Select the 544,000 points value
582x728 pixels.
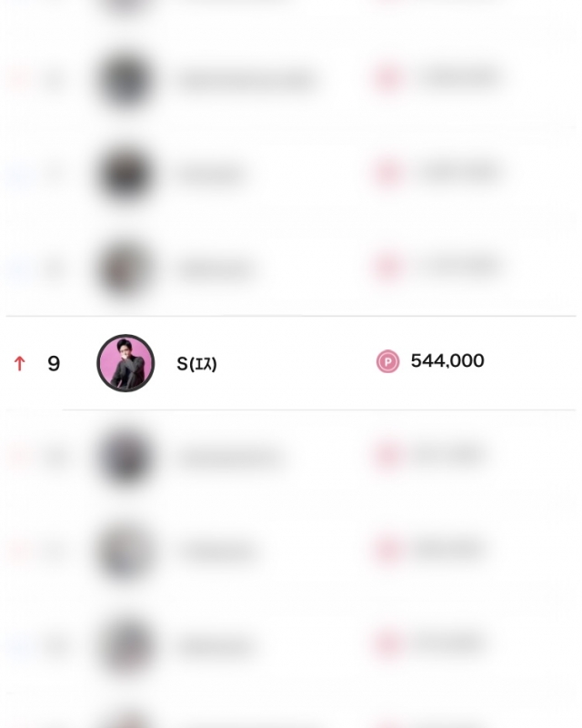[x=447, y=360]
